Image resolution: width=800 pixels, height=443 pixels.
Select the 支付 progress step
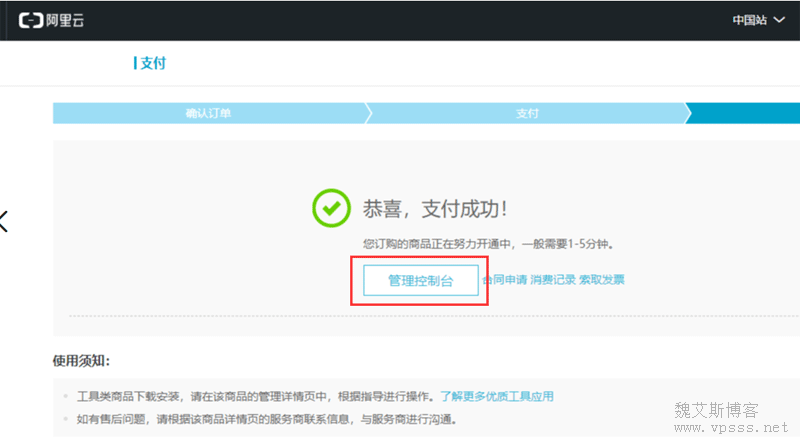click(x=527, y=113)
